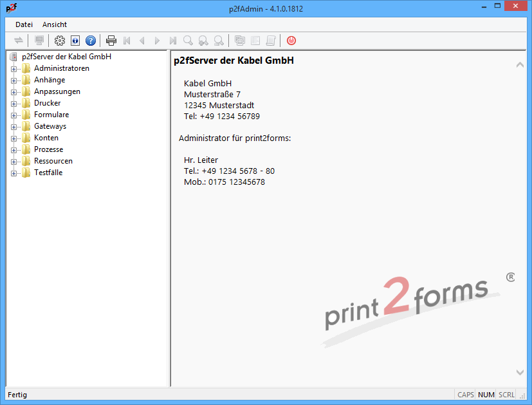Toggle SCRL in the status bar
Screen dimensions: 532x405
(506, 394)
